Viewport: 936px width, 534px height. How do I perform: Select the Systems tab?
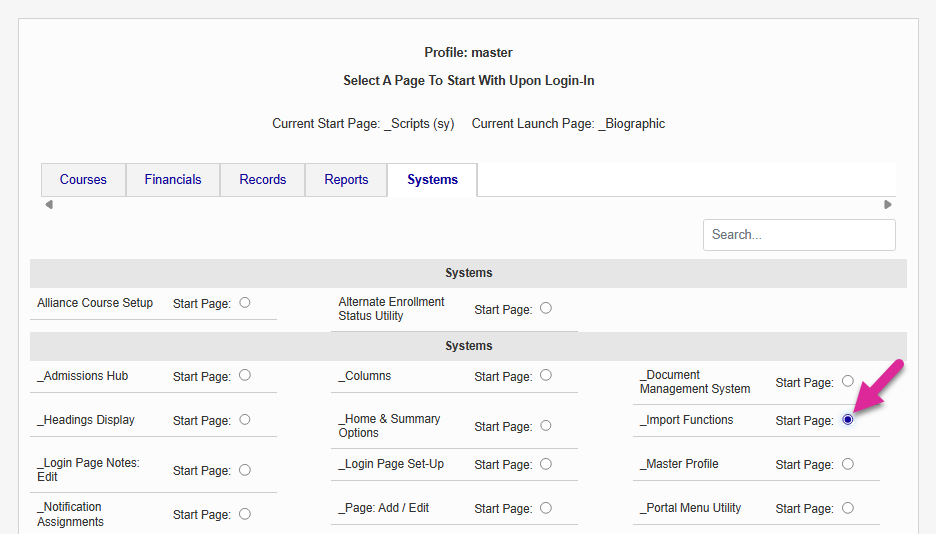(432, 180)
